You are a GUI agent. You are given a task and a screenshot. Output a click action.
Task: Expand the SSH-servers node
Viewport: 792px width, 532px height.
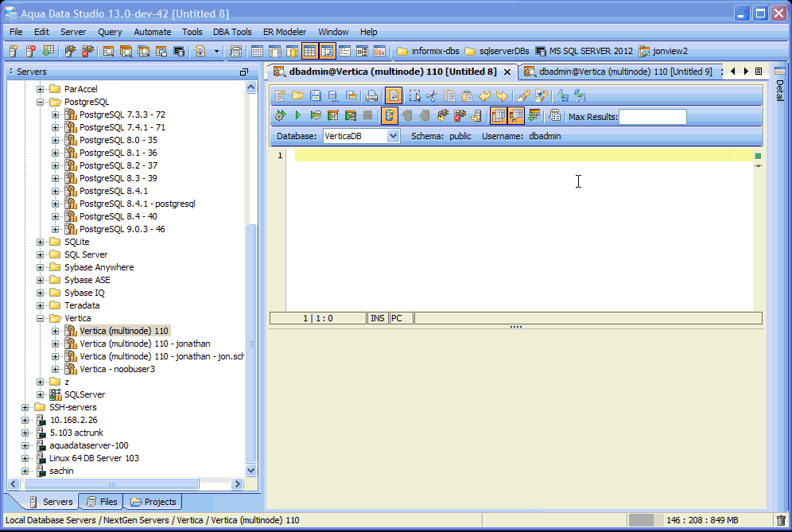tap(25, 407)
